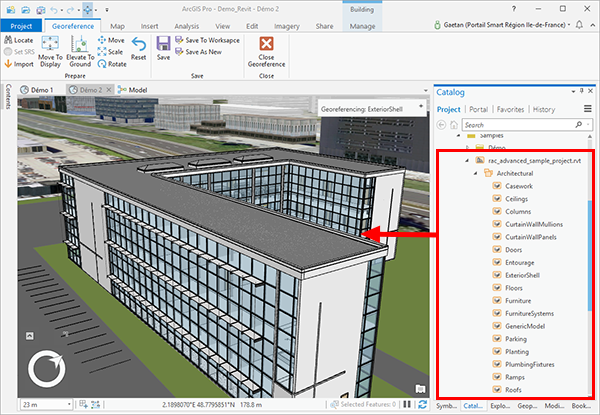Click the Catalog back arrow
This screenshot has height=415, width=600.
[x=442, y=125]
